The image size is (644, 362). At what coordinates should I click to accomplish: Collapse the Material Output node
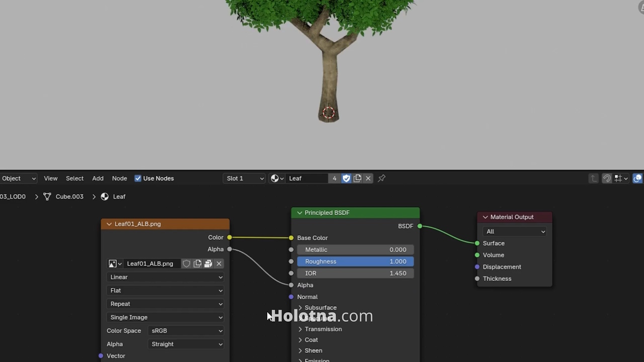pos(486,217)
